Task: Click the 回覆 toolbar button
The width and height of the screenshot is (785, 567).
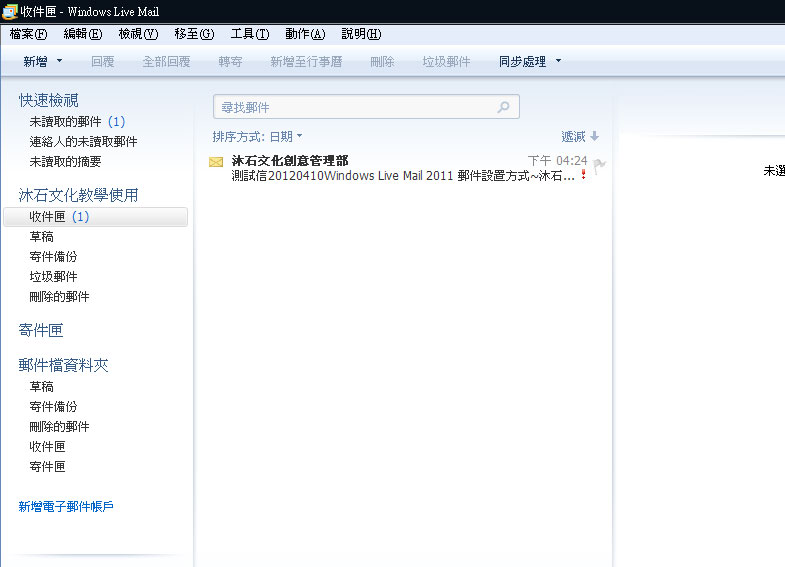Action: click(103, 62)
